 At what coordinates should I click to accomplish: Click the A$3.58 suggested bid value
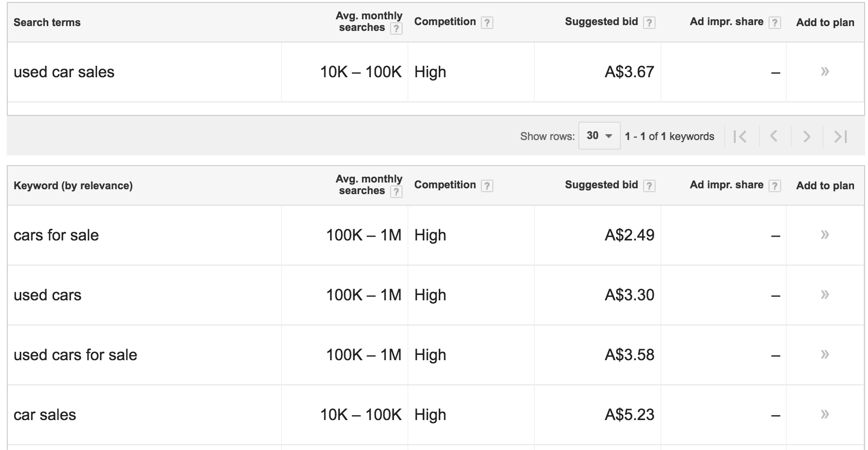click(630, 355)
